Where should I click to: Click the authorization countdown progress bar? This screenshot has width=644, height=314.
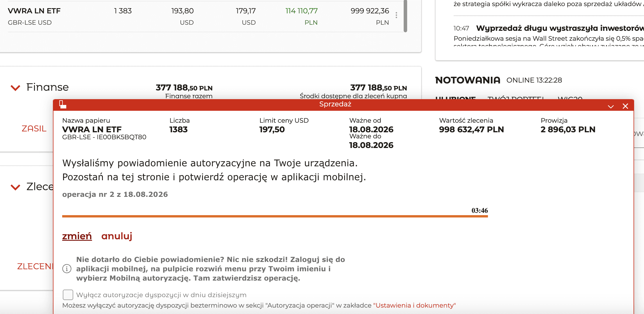[x=275, y=216]
